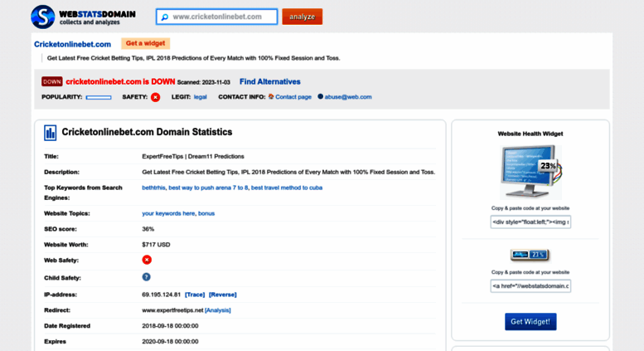Click the Contact page icon
The height and width of the screenshot is (351, 644).
click(x=271, y=96)
